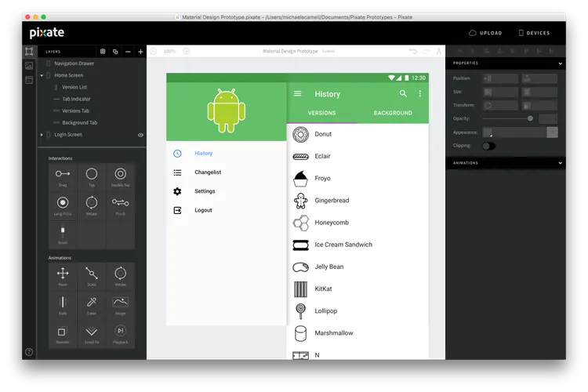Expand the Login Screen layer group
Viewport: 588px width, 392px height.
coord(42,134)
